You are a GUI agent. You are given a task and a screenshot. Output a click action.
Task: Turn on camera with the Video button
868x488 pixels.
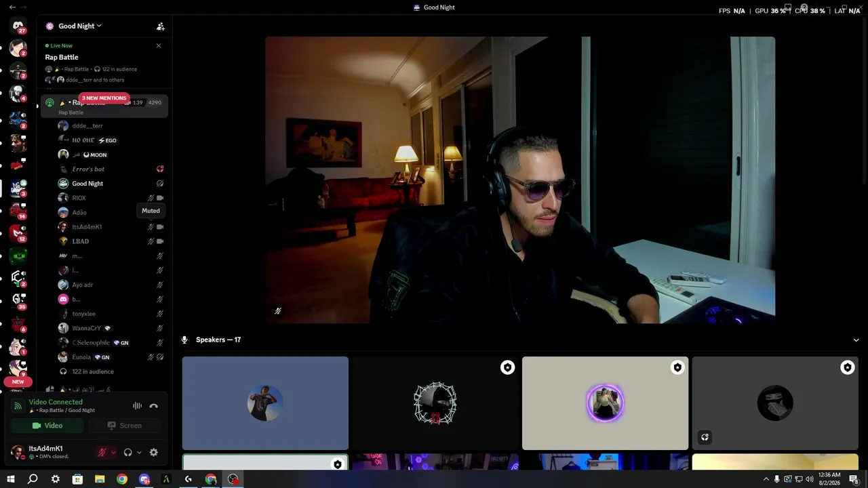point(47,426)
